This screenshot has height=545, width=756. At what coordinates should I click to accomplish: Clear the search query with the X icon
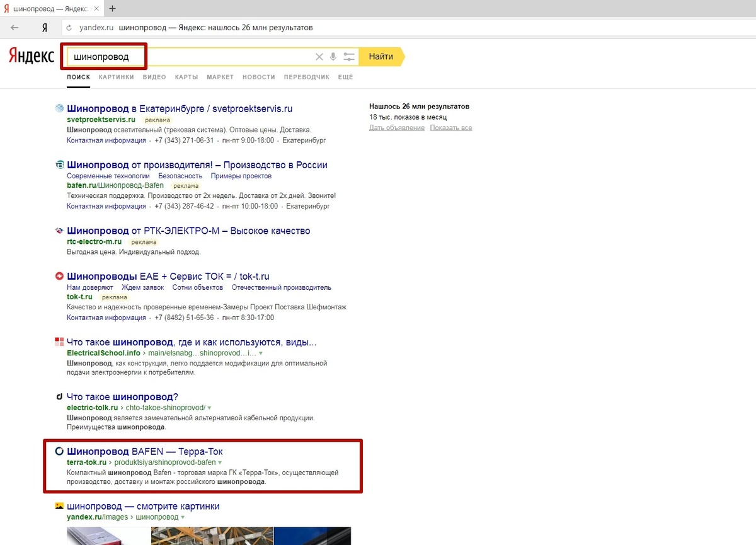tap(319, 57)
